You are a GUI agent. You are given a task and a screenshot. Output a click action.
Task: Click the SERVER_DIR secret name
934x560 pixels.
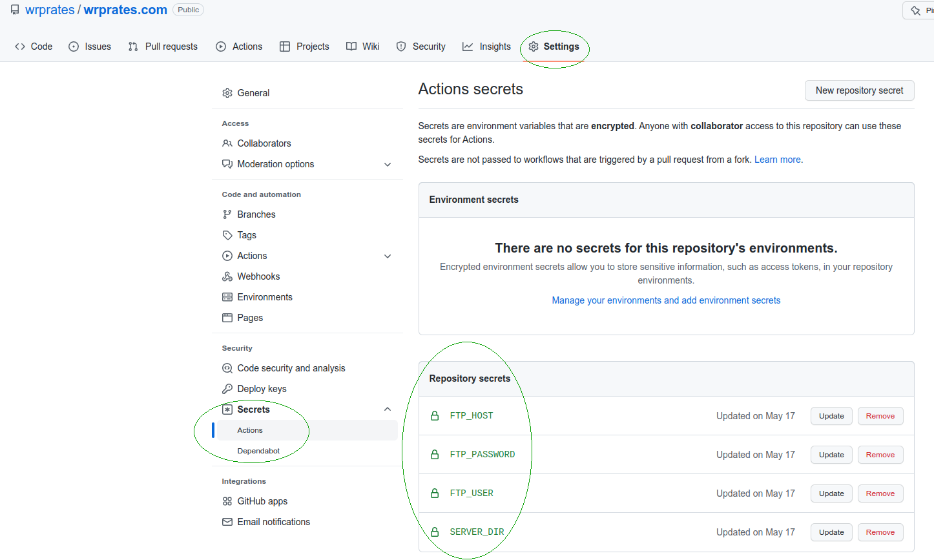pos(477,532)
